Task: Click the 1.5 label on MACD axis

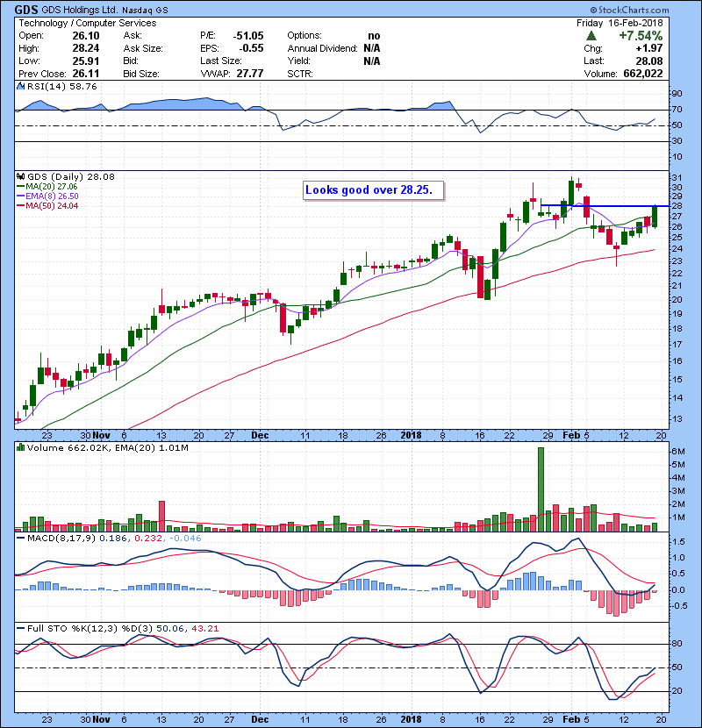Action: point(678,542)
